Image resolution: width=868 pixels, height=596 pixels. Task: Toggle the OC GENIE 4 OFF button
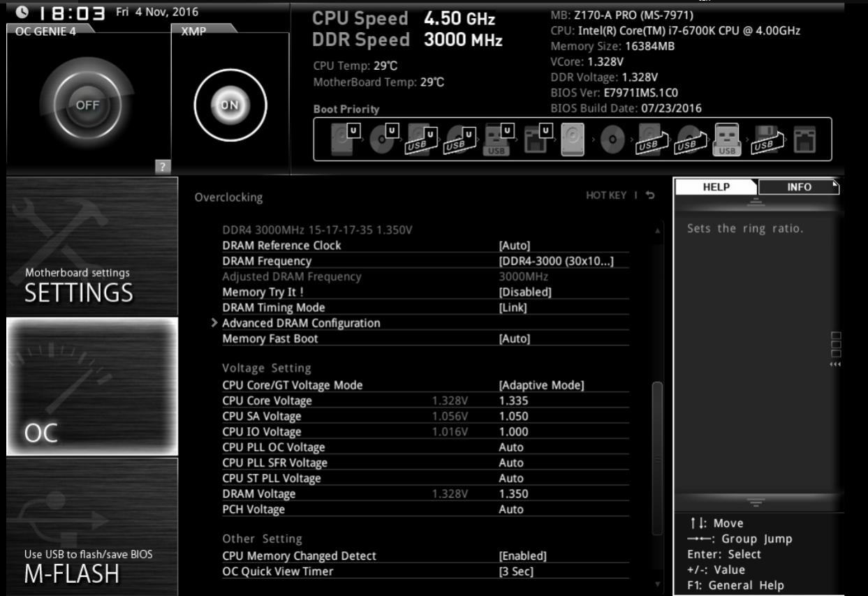coord(87,105)
